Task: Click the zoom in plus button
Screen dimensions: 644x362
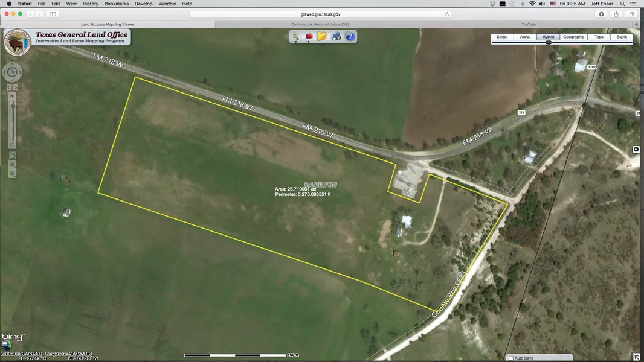Action: pos(12,97)
